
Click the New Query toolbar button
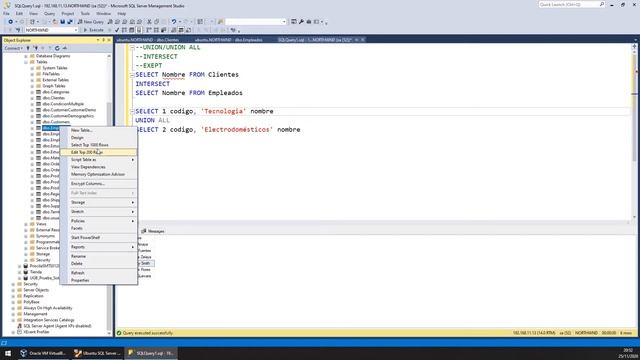click(x=91, y=22)
